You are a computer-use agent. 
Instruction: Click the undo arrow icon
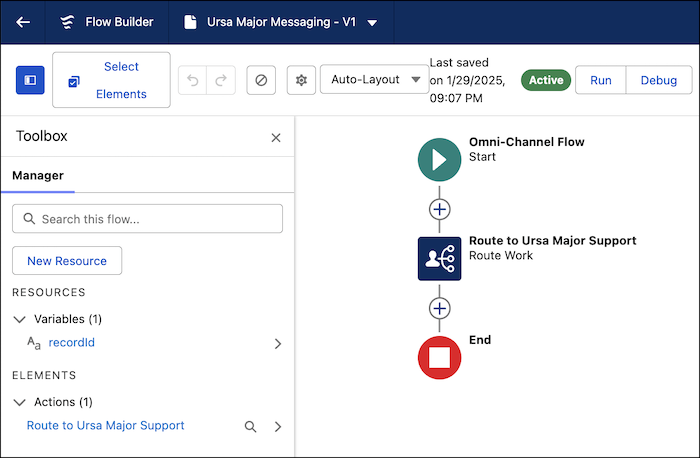(x=193, y=80)
